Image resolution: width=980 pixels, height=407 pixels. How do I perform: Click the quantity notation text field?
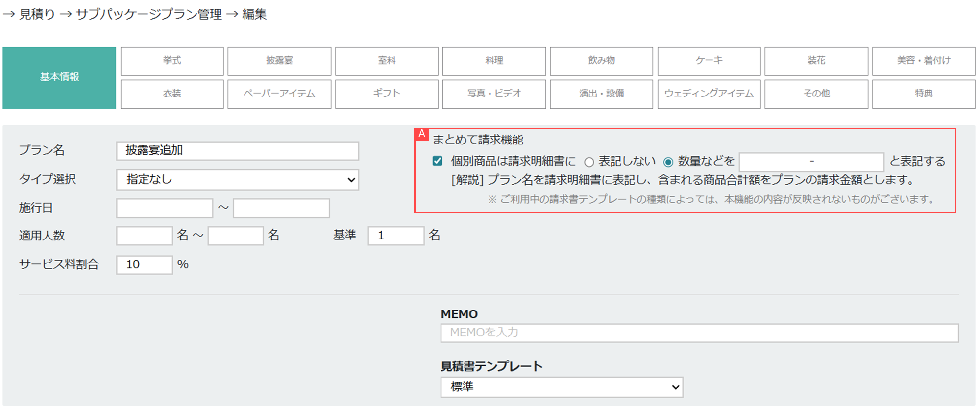tap(811, 162)
